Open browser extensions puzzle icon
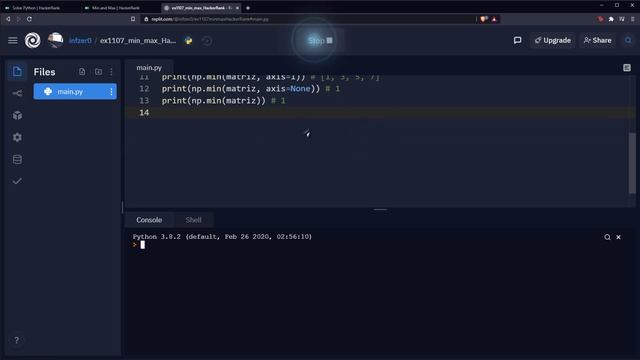Image resolution: width=640 pixels, height=360 pixels. tap(611, 19)
